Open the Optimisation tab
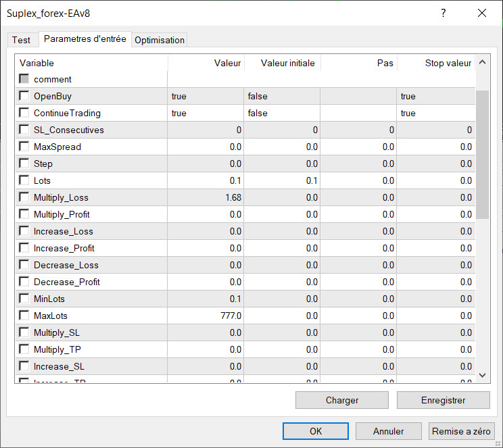This screenshot has width=503, height=448. [160, 40]
